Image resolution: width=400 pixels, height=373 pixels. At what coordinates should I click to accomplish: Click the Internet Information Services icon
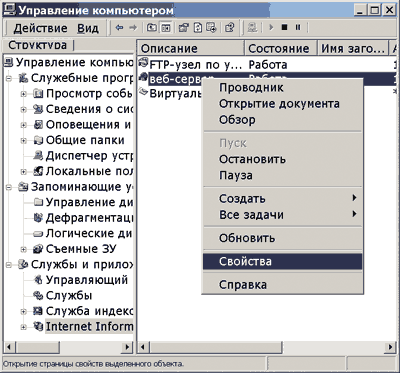38,326
